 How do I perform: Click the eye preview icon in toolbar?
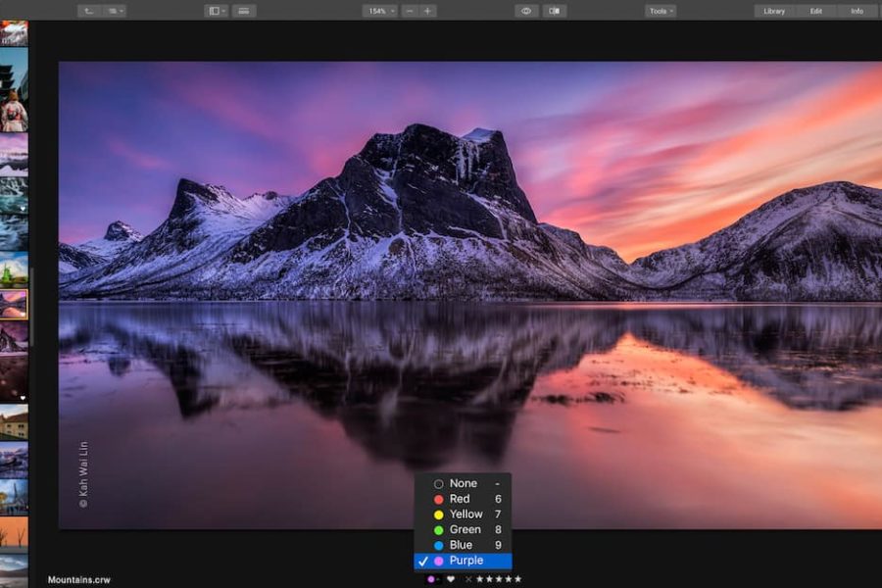(526, 11)
